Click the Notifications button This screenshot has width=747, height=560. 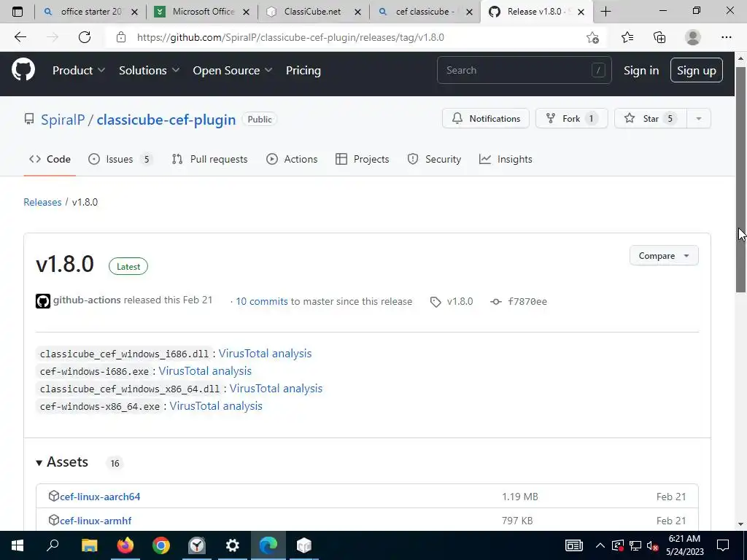[x=485, y=119]
